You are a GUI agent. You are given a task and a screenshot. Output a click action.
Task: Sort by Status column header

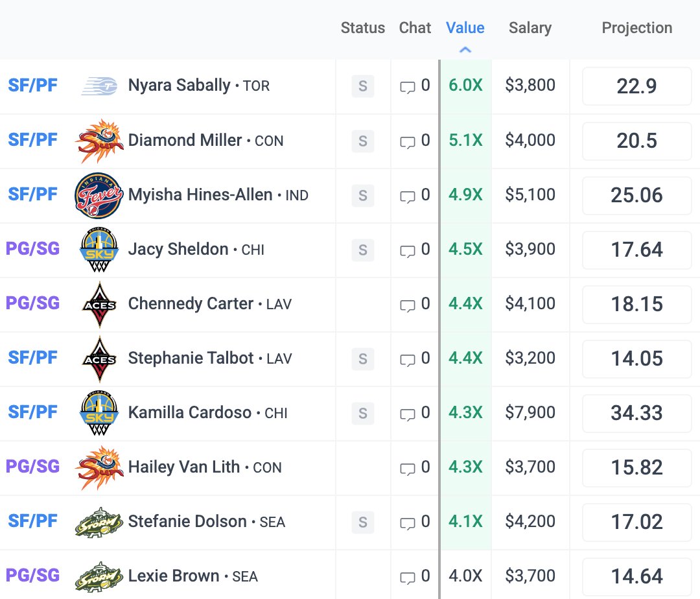tap(362, 28)
